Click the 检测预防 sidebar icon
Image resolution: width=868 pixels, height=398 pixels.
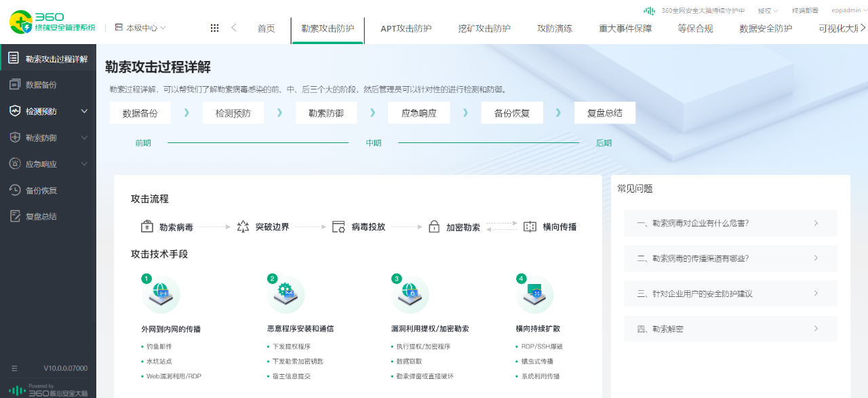pyautogui.click(x=14, y=111)
